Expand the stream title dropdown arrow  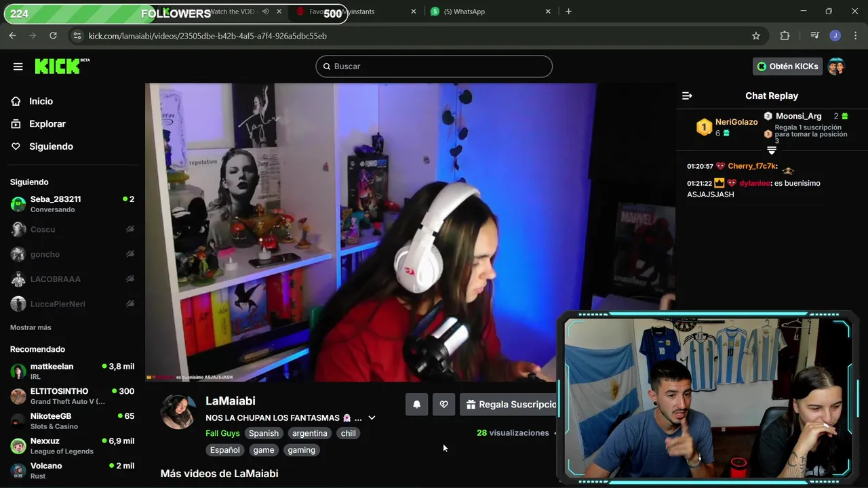(x=372, y=418)
